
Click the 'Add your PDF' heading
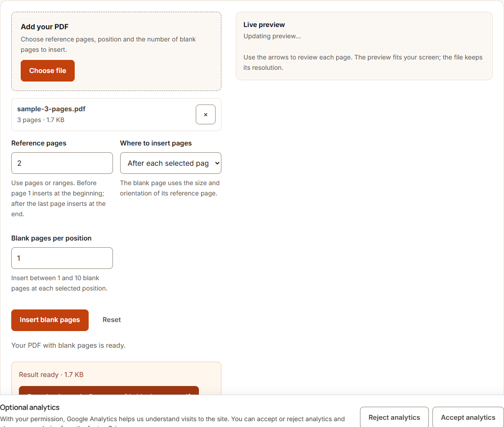[x=45, y=27]
